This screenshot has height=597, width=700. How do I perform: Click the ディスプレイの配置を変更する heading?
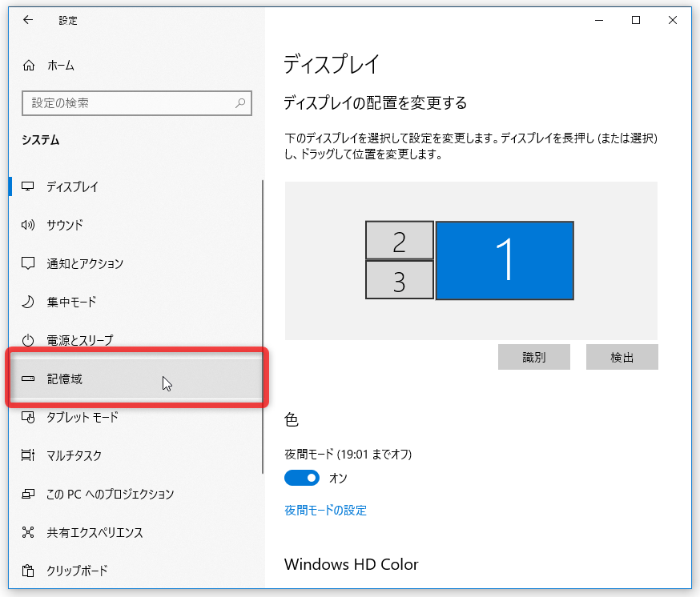pos(376,103)
